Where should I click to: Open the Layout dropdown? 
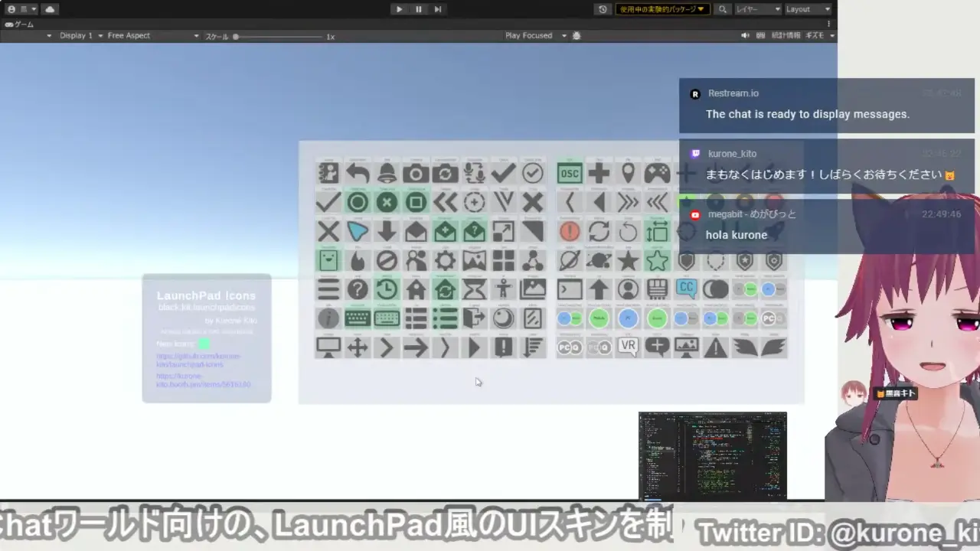click(808, 8)
